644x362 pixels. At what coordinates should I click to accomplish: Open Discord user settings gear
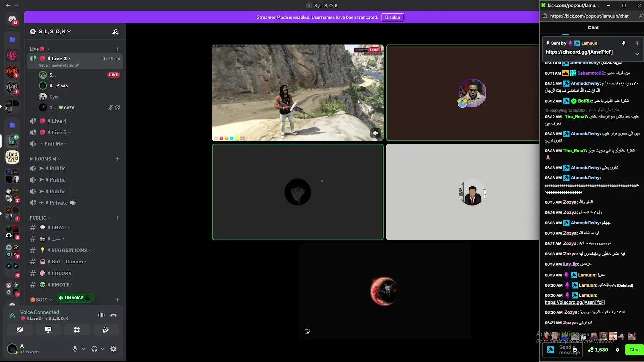(x=113, y=349)
